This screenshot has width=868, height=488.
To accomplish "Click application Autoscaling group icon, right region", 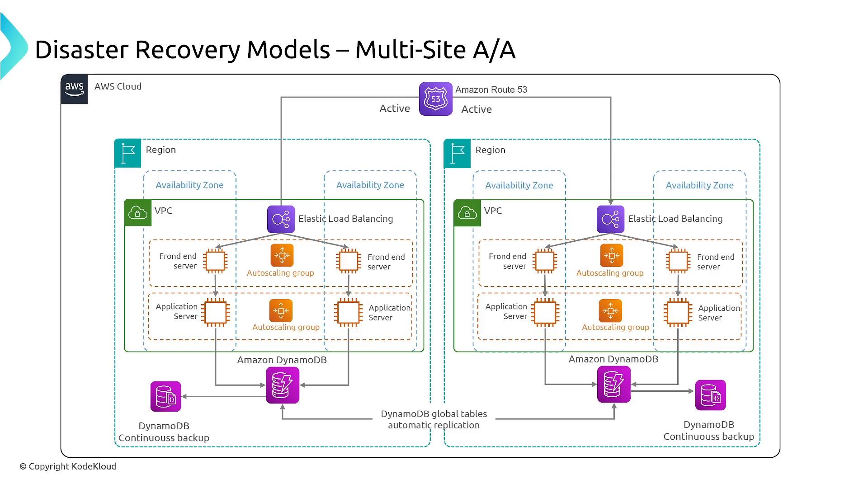I will (x=610, y=310).
